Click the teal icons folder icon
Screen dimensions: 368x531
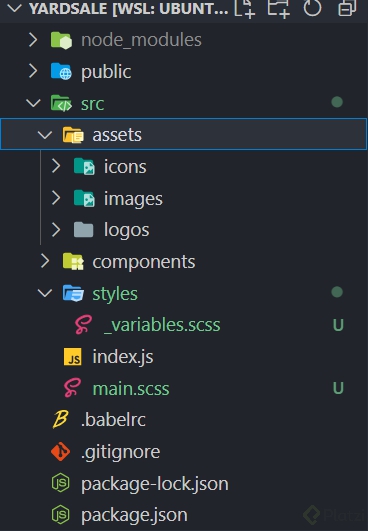point(84,166)
